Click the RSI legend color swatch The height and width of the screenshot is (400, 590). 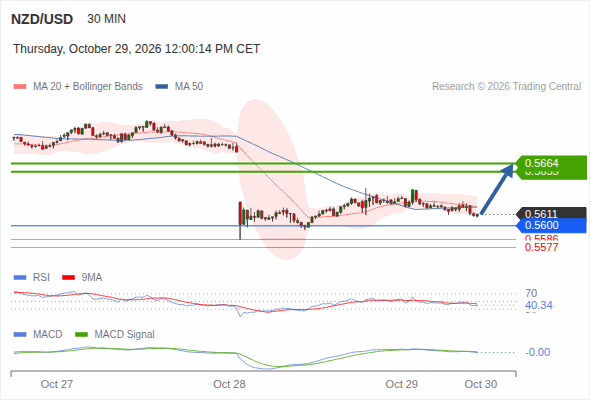[20, 278]
